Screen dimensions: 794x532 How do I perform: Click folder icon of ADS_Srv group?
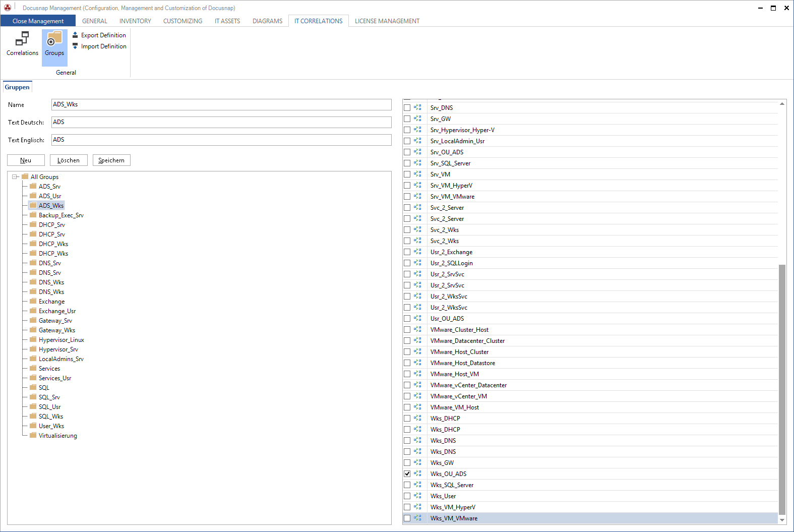33,186
